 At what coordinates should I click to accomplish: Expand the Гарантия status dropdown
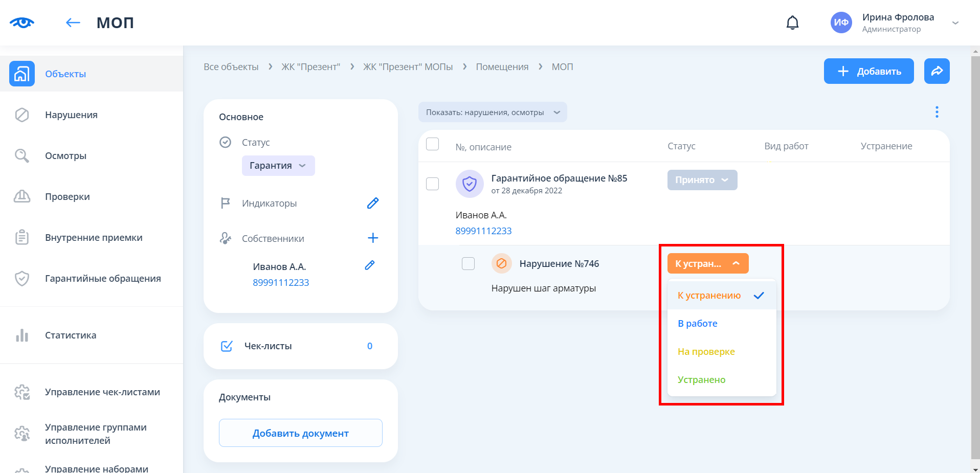point(278,166)
